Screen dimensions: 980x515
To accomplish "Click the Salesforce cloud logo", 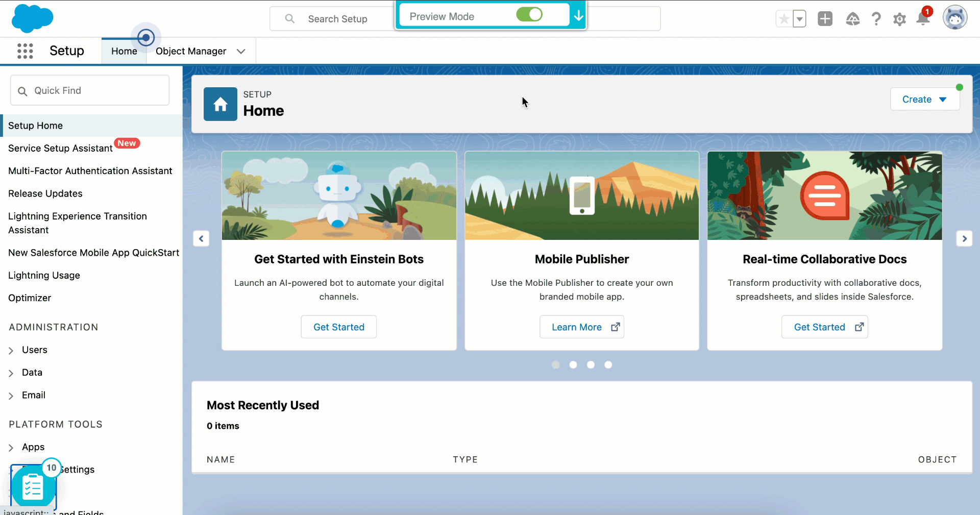I will click(x=32, y=18).
